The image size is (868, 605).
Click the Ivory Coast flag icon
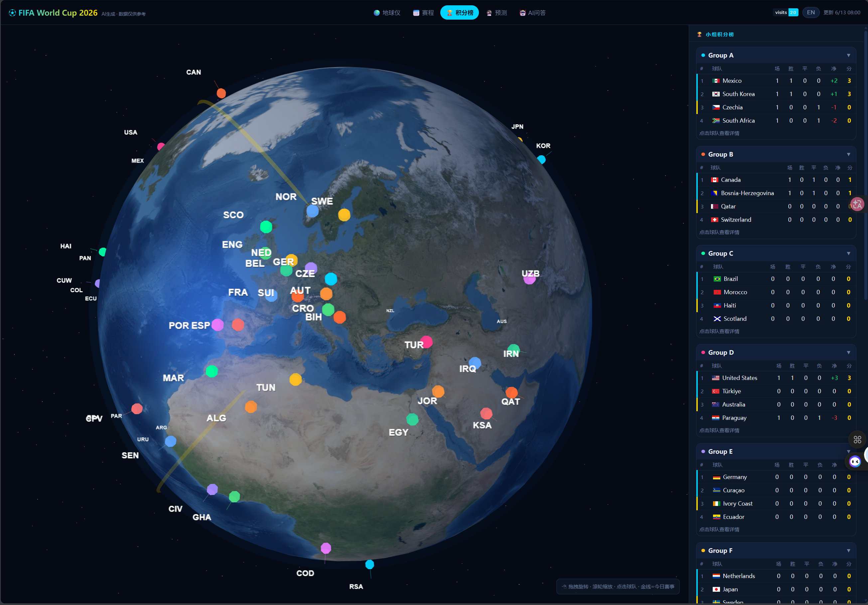point(716,503)
